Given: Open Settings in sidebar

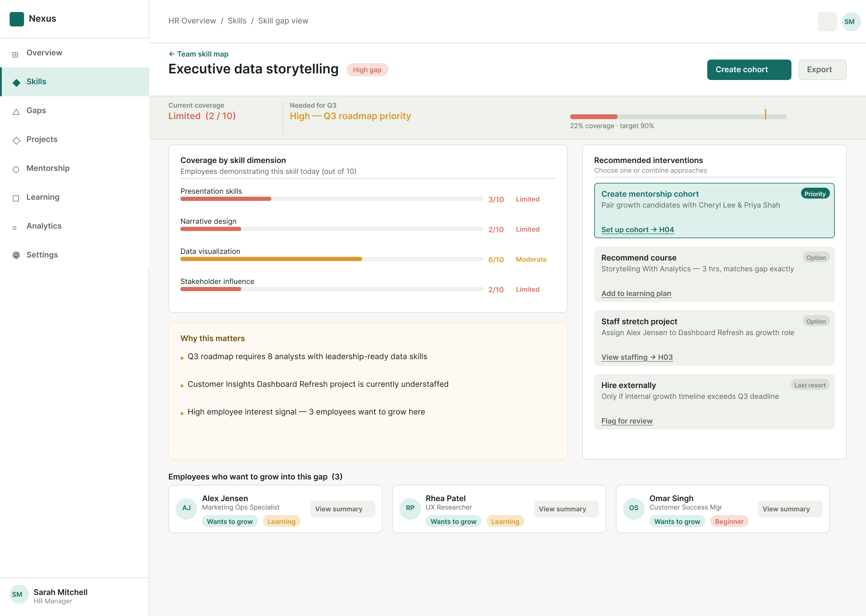Looking at the screenshot, I should [x=74, y=254].
